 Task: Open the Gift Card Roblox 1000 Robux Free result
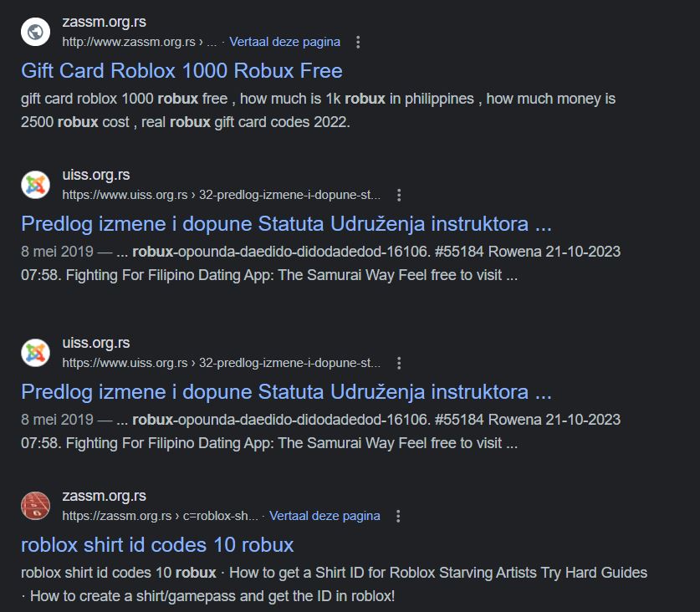(x=181, y=70)
